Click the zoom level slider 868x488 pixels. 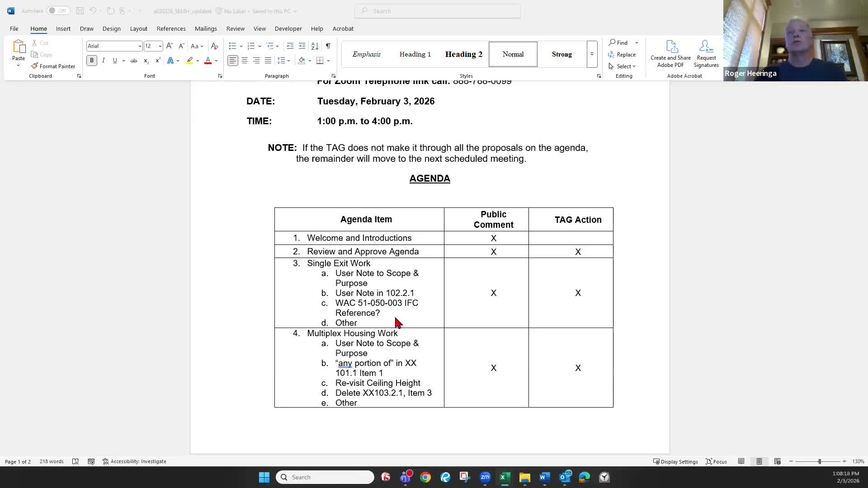[x=819, y=461]
